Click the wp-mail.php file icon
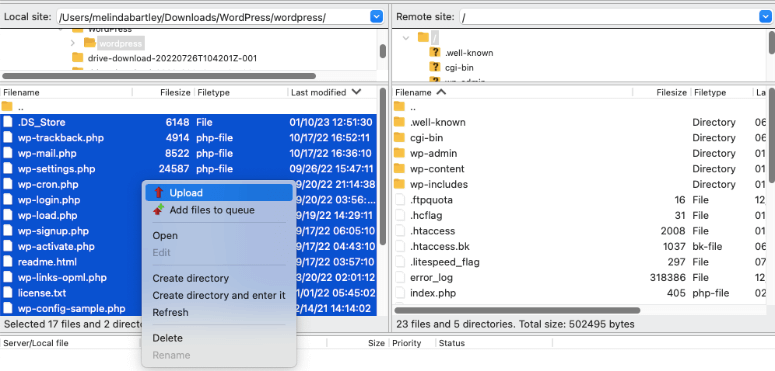Screen dimensions: 775x371 click(7, 153)
